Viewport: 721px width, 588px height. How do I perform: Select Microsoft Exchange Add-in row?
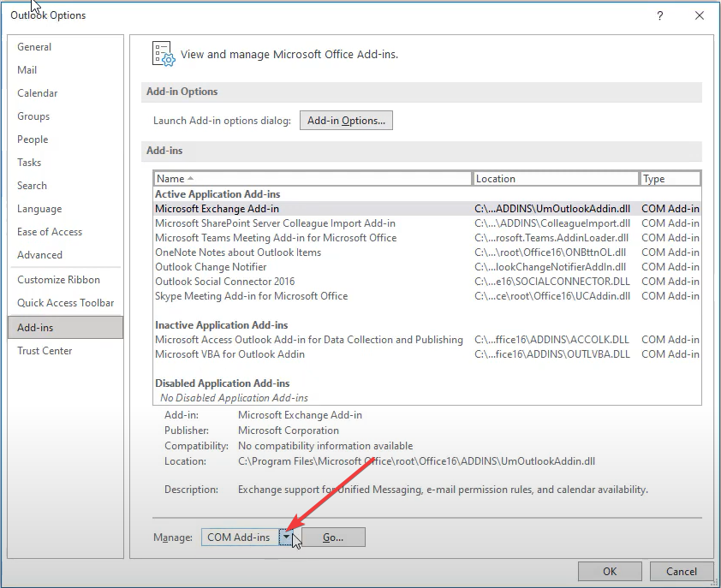tap(427, 209)
